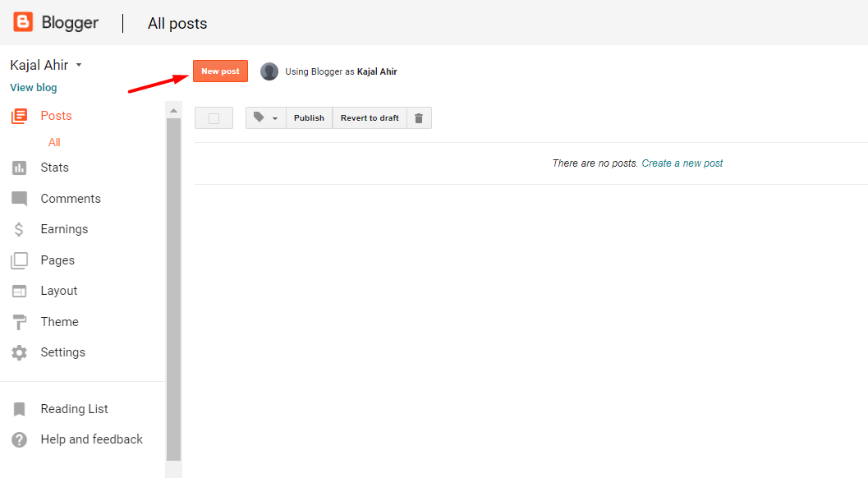Click the Publish toolbar button
This screenshot has width=868, height=478.
(309, 118)
